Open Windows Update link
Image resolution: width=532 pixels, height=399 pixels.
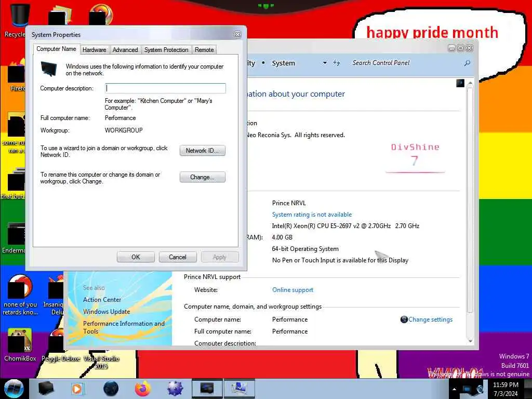coord(107,312)
